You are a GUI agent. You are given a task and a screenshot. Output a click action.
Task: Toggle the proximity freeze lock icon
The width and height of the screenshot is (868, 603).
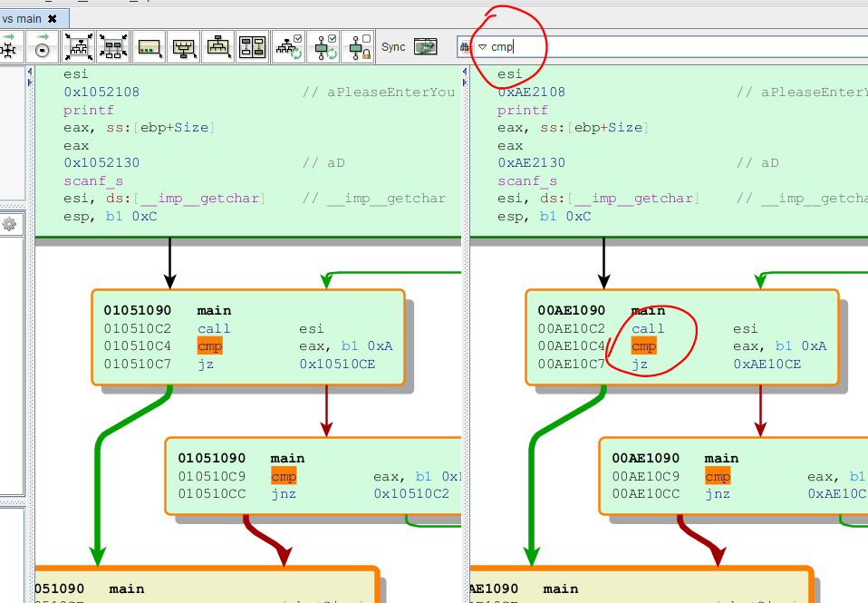coord(359,47)
